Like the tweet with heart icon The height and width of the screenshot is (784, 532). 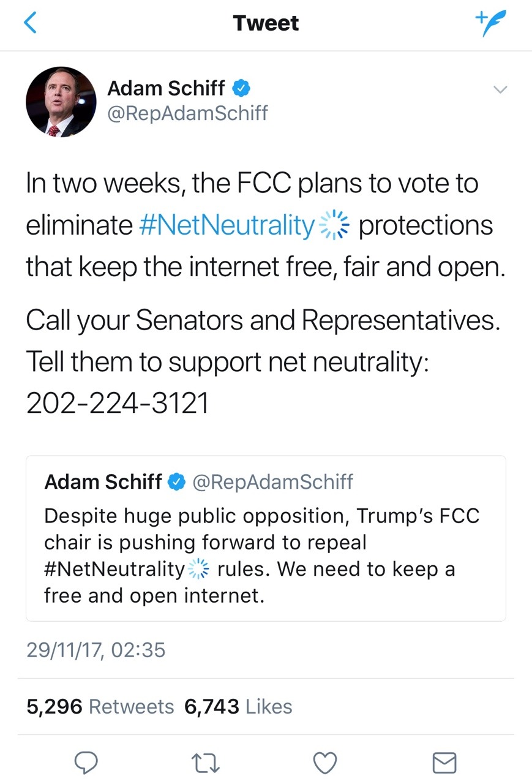[x=325, y=763]
